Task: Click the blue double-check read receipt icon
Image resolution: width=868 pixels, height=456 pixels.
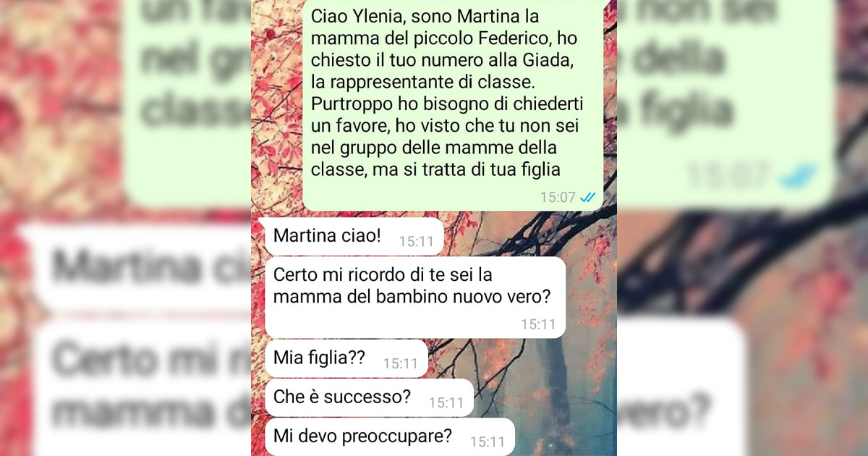Action: pyautogui.click(x=587, y=197)
